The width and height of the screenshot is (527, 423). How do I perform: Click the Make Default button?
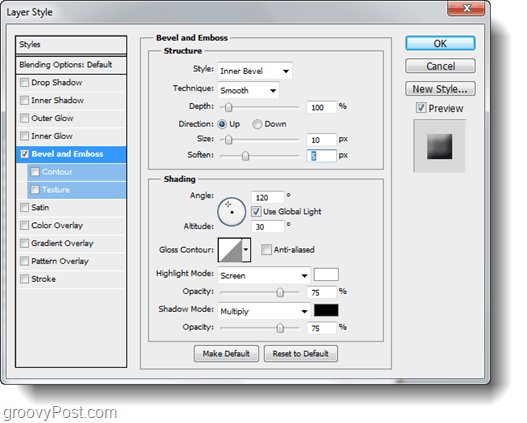pyautogui.click(x=226, y=353)
